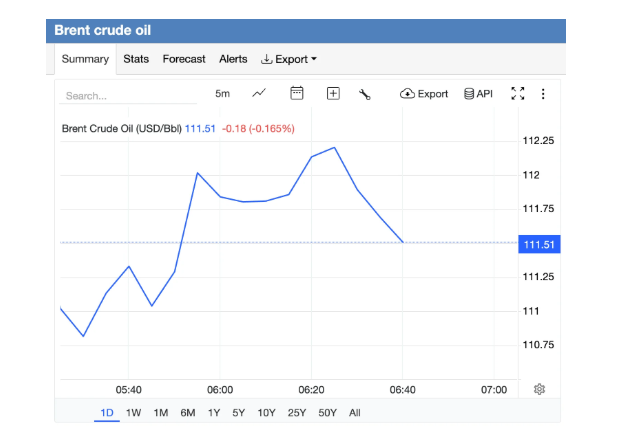Switch to the Stats tab
This screenshot has height=440, width=630.
tap(136, 59)
